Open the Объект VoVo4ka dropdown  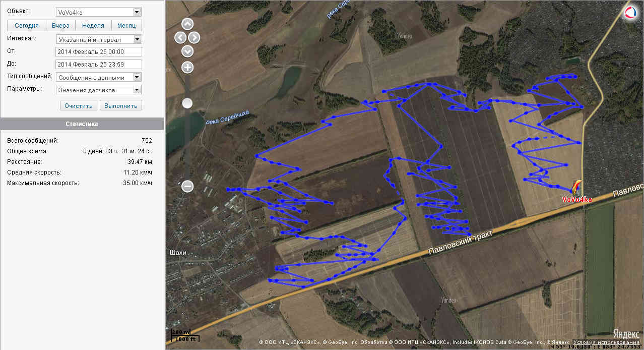[x=99, y=12]
